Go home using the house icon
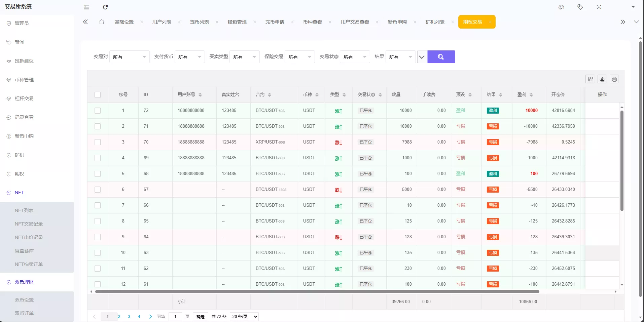Image resolution: width=644 pixels, height=322 pixels. tap(102, 22)
